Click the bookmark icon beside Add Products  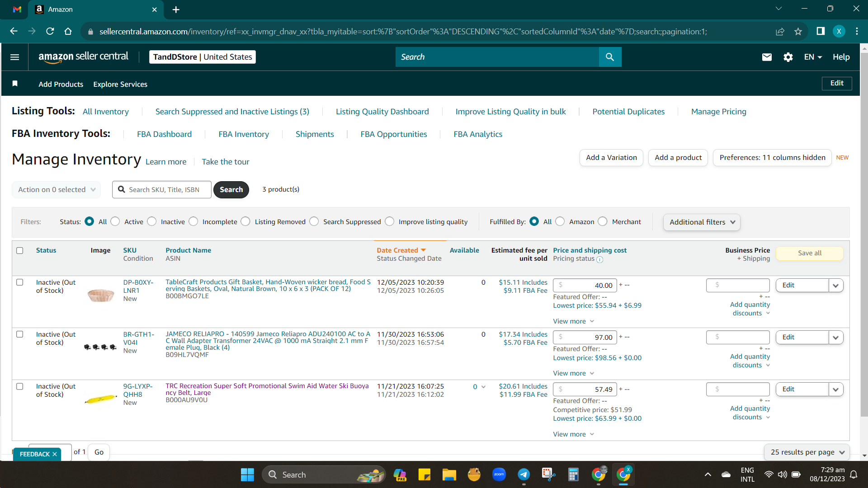point(15,84)
